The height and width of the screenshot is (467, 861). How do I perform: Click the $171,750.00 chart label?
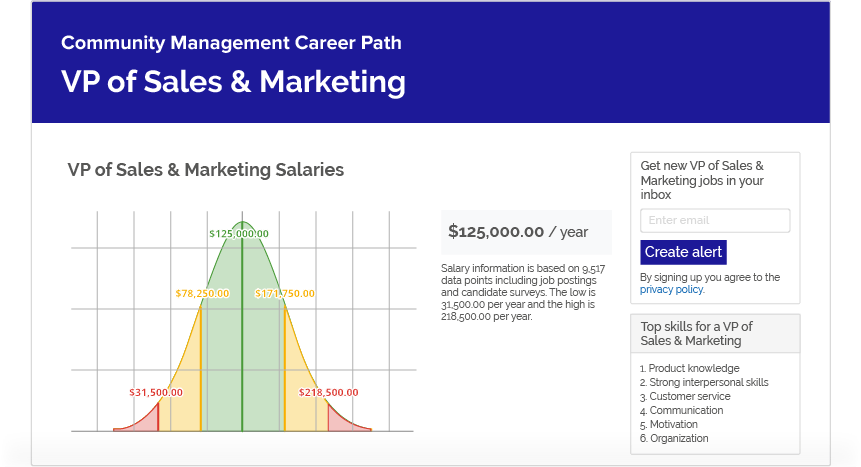(284, 294)
